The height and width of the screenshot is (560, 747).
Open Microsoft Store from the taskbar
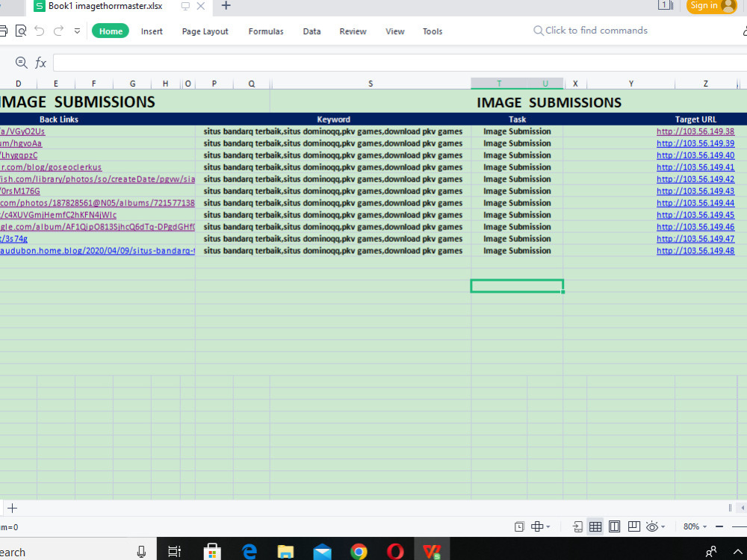[212, 552]
